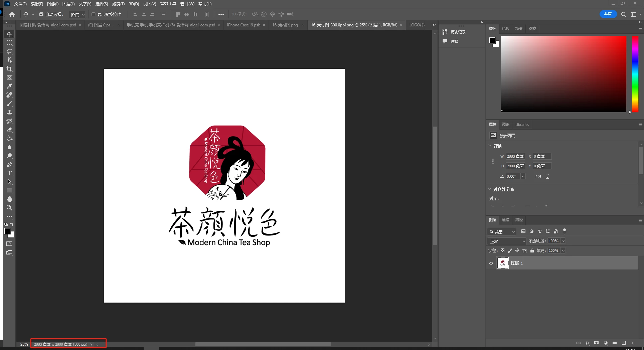Select the Paint Bucket tool
This screenshot has height=350, width=644.
tap(9, 138)
